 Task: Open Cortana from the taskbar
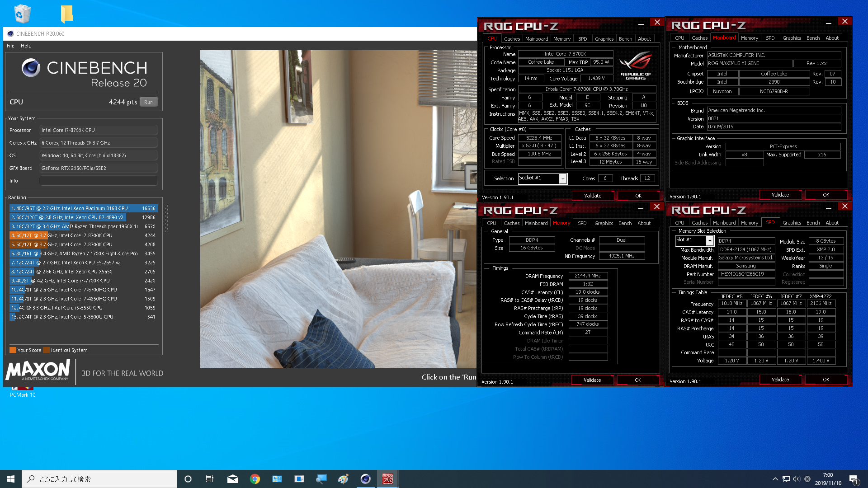[188, 479]
